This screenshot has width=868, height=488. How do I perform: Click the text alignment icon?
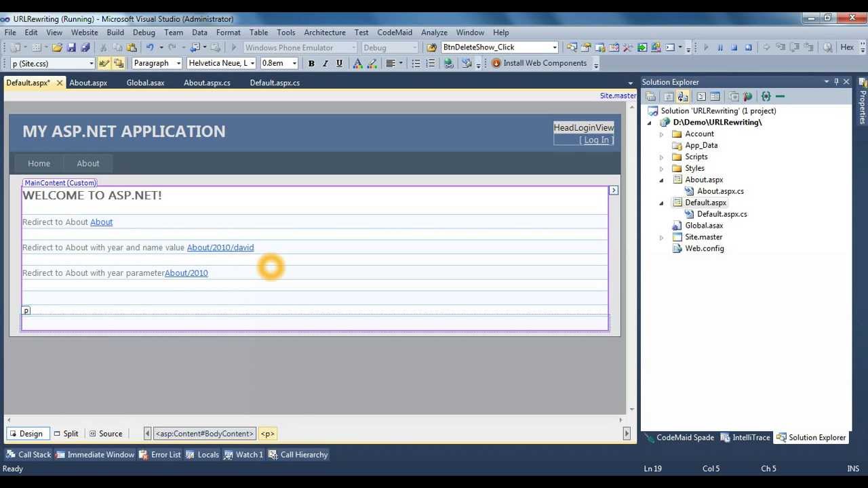coord(391,63)
